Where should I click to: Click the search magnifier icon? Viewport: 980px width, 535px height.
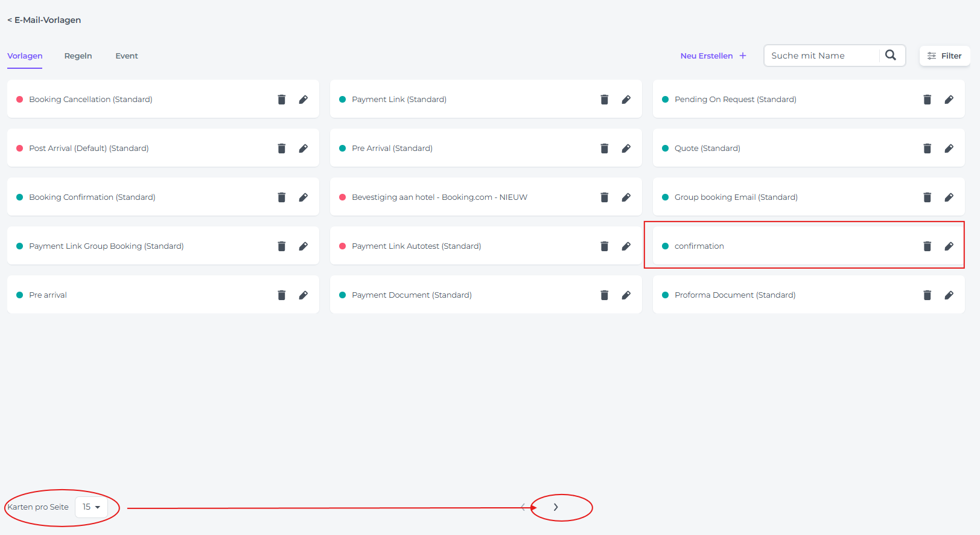pyautogui.click(x=890, y=56)
